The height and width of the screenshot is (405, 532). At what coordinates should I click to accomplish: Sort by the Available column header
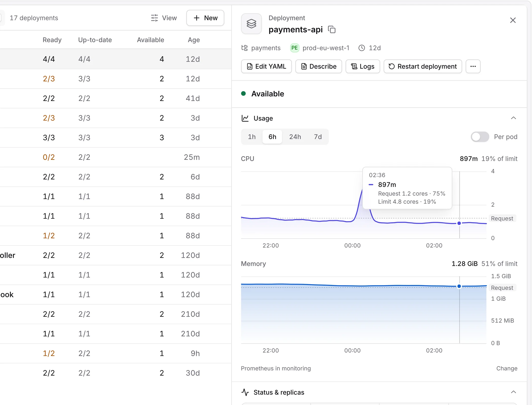click(151, 40)
